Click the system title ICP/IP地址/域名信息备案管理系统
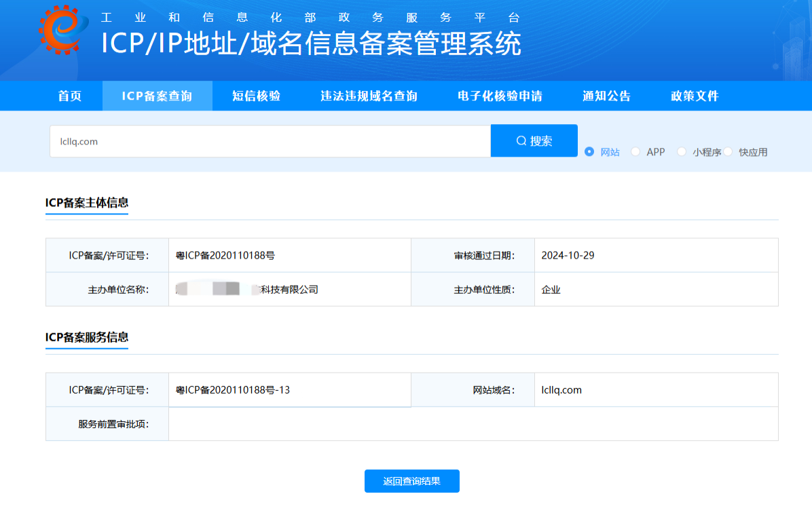Screen dimensions: 812x513 point(311,43)
